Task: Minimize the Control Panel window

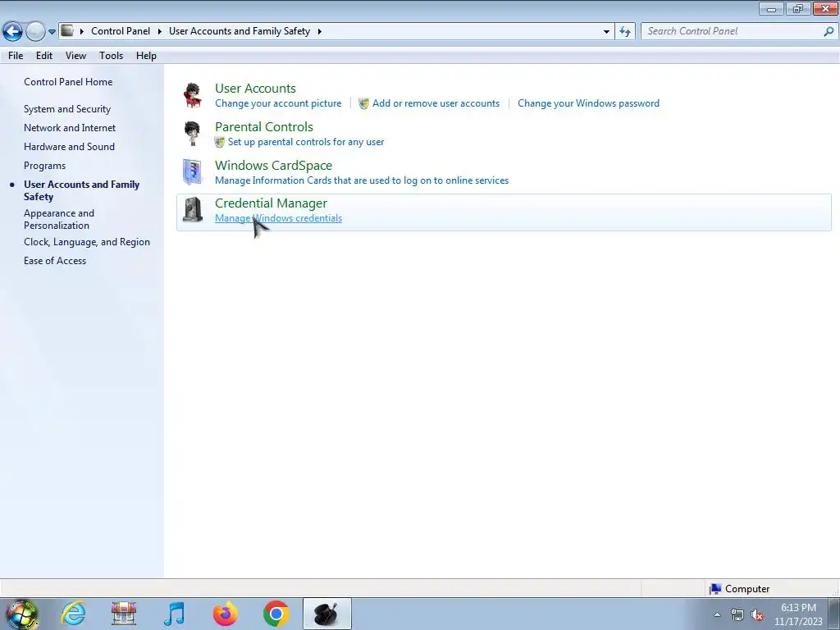Action: click(771, 9)
